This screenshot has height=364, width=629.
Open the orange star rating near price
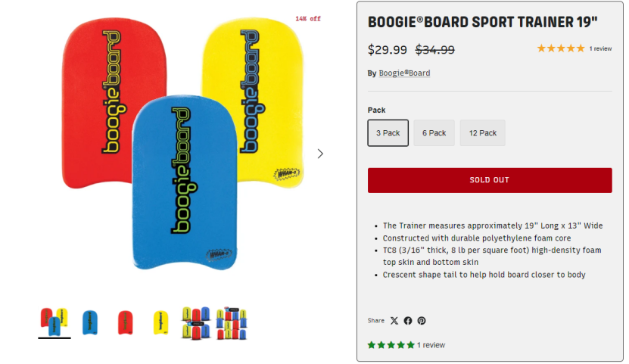point(561,48)
